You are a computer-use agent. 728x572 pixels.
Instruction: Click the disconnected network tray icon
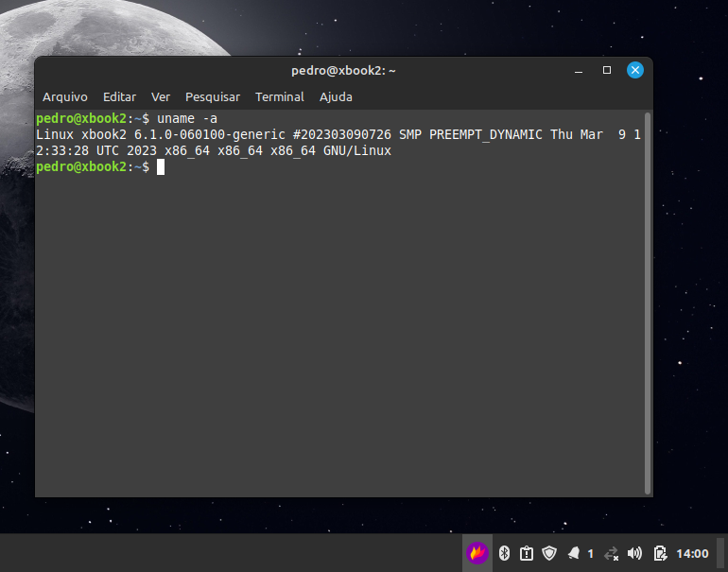611,553
